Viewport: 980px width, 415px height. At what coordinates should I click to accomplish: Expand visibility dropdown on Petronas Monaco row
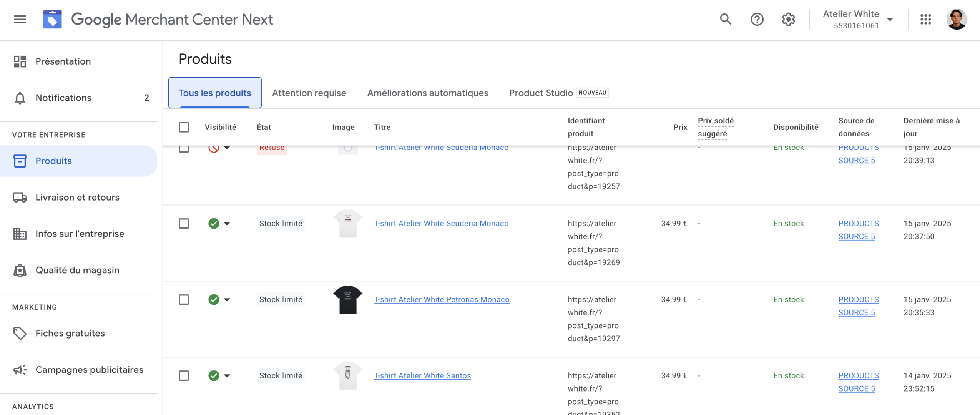(x=227, y=300)
